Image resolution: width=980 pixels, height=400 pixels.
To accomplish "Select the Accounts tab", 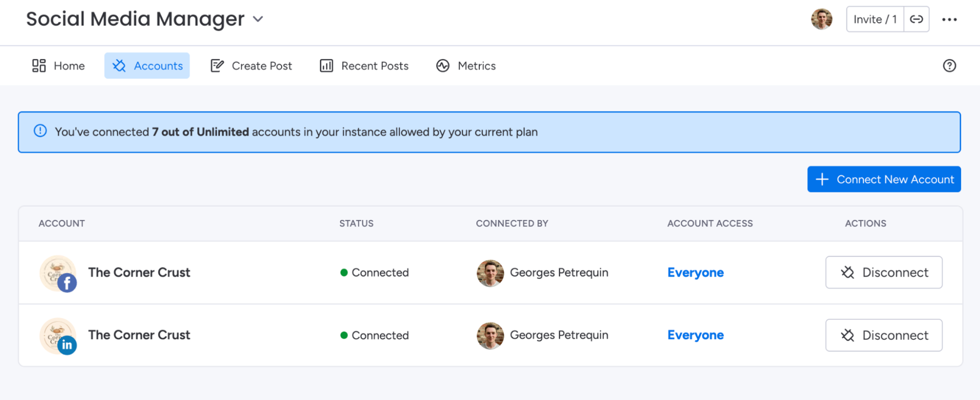I will coord(147,66).
